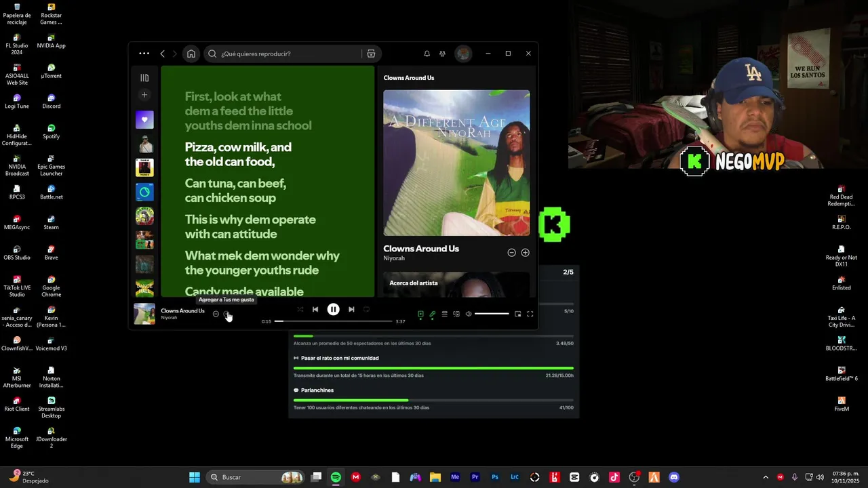
Task: Click the plus button to create a playlist
Action: [144, 95]
